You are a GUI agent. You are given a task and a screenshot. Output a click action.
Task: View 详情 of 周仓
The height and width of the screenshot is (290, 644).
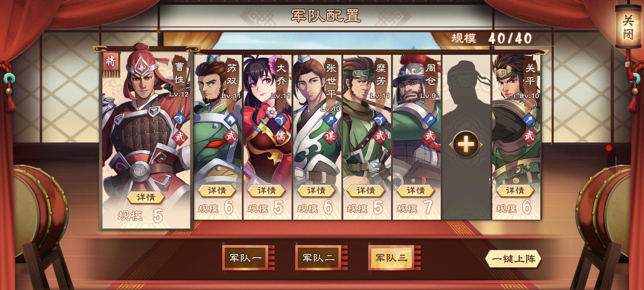(416, 191)
